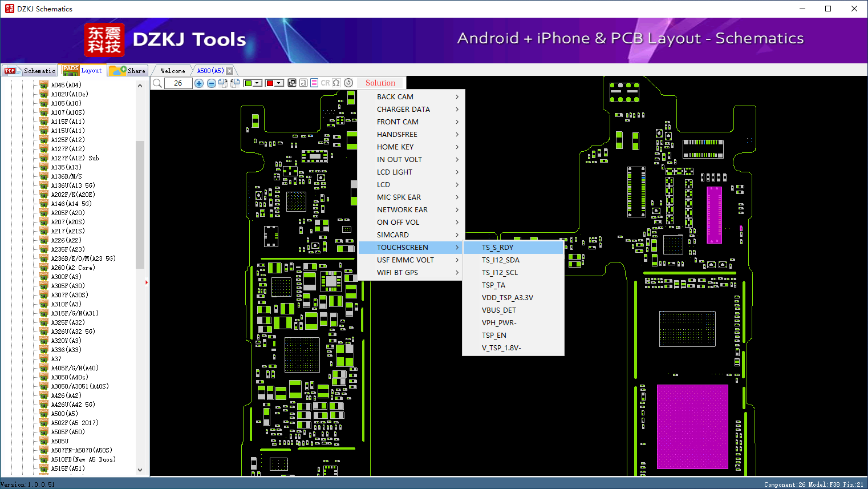Pick the green color swatch
The height and width of the screenshot is (489, 868).
click(248, 83)
